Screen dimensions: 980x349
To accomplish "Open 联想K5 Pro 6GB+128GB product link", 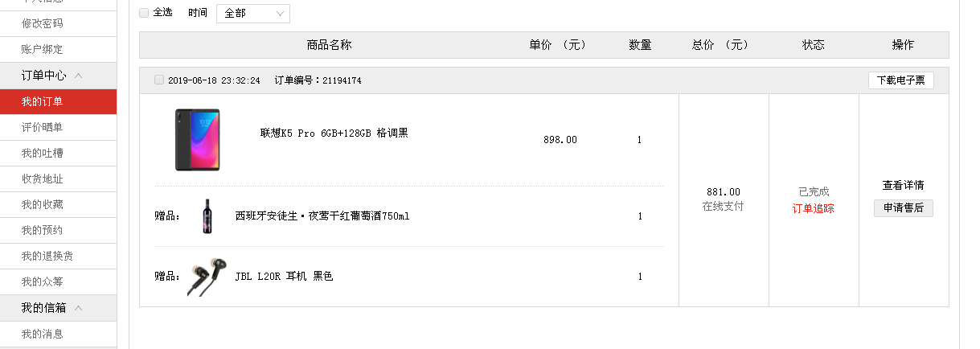I will [x=334, y=133].
